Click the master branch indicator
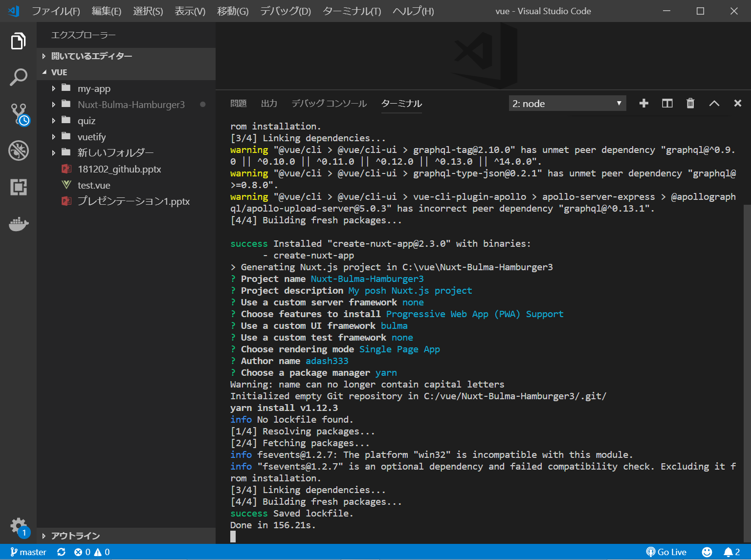 tap(28, 552)
